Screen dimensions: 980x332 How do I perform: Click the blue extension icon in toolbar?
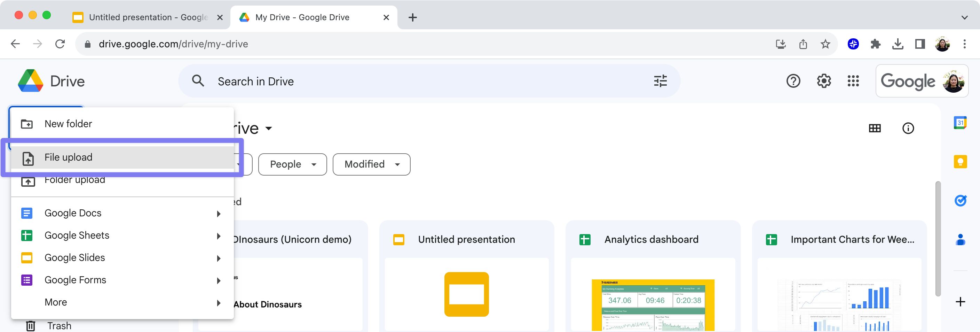[x=853, y=44]
